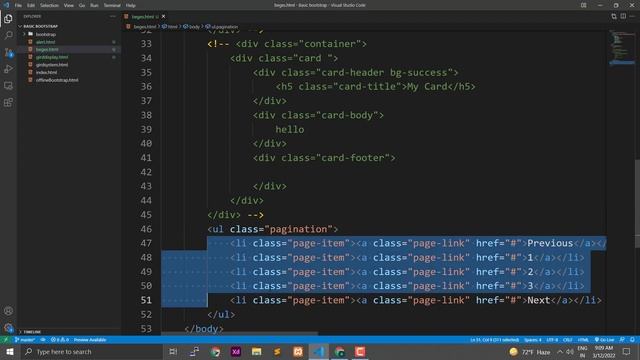Open editor More Actions ellipsis
Screen dimensions: 640x360
[x=632, y=16]
